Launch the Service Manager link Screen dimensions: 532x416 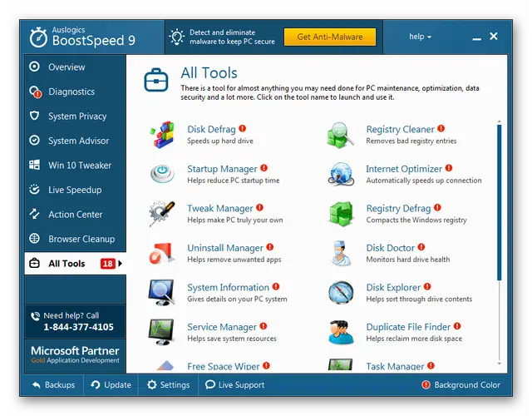(222, 327)
